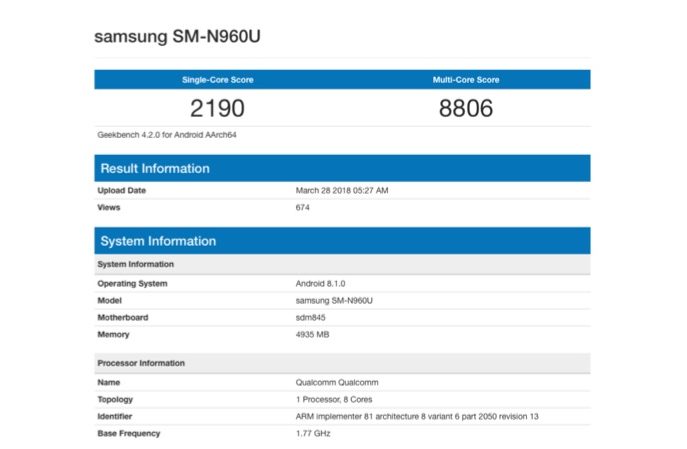This screenshot has height=449, width=687.
Task: Click the multi-core score value 8806
Action: 466,108
